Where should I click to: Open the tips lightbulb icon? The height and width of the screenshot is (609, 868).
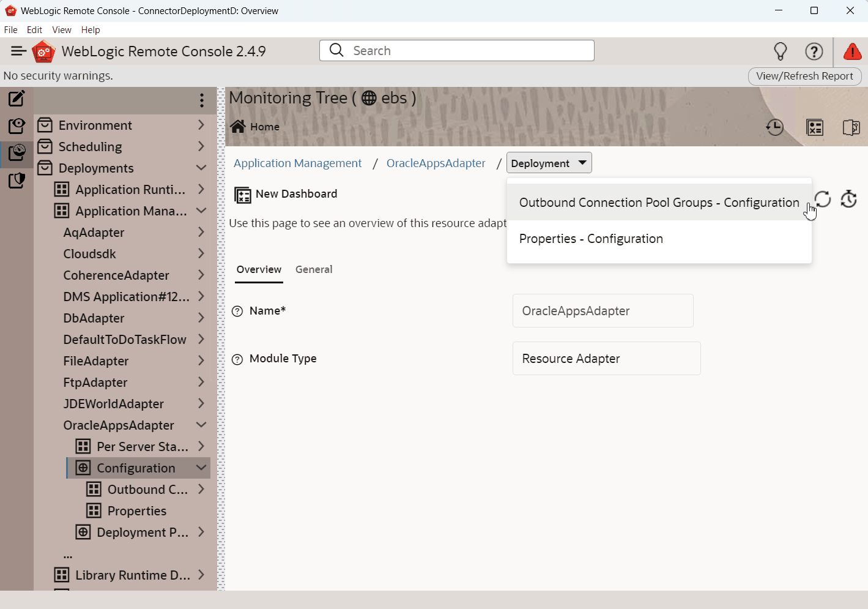tap(781, 51)
